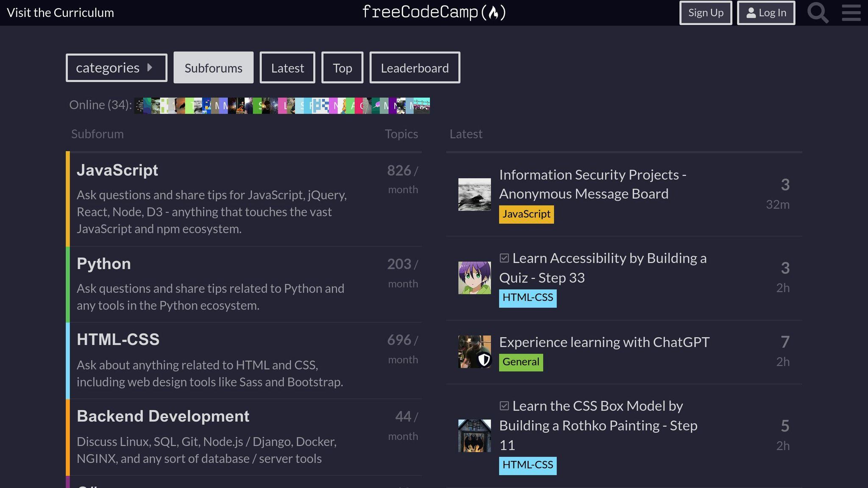Open the HTML-CSS tag on the Quiz topic

527,297
